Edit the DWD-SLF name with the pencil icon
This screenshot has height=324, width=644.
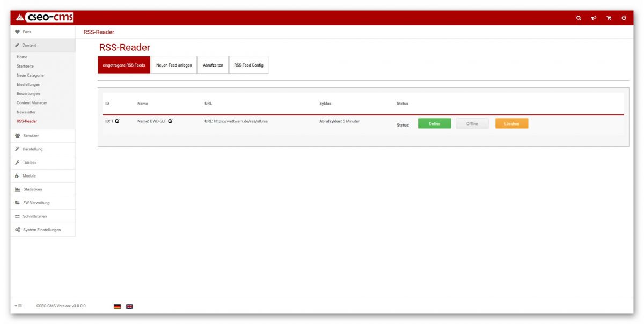[170, 121]
